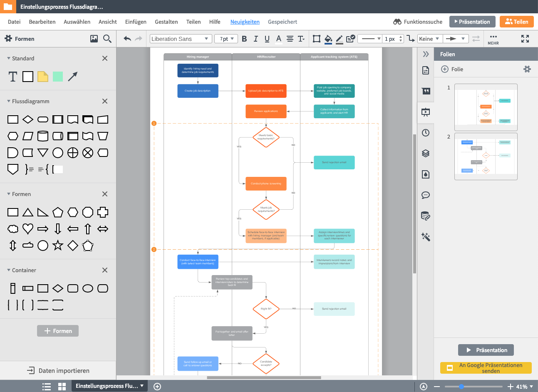Screen dimensions: 538x392
Task: Toggle underline text formatting
Action: click(x=267, y=39)
